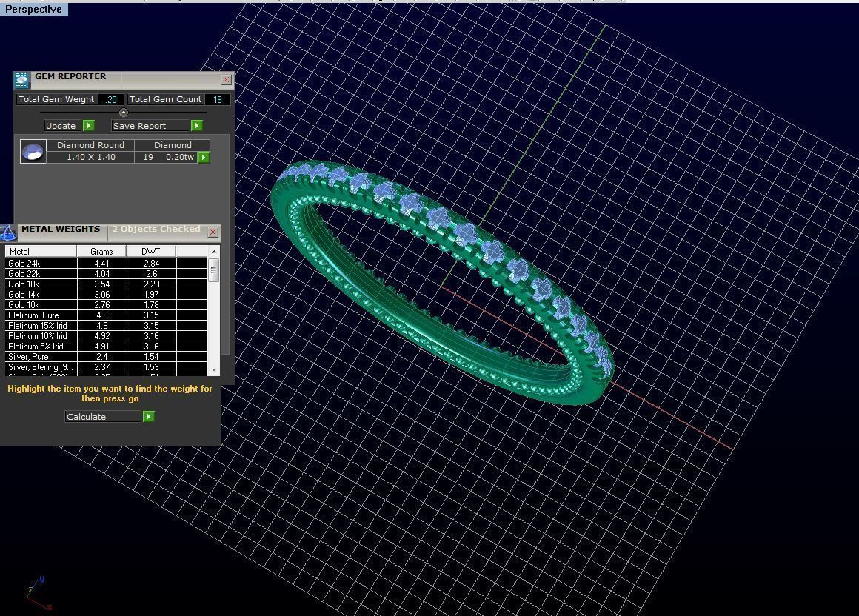Click the Perspective viewport label

(33, 9)
